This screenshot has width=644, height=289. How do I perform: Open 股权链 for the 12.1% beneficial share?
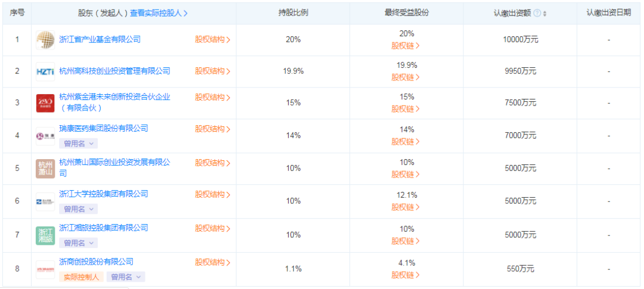[x=405, y=207]
